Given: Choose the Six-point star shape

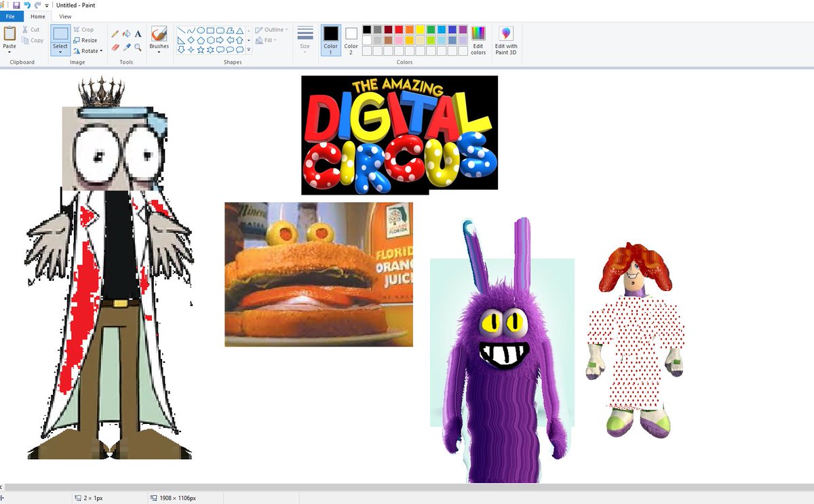Looking at the screenshot, I should (x=210, y=50).
